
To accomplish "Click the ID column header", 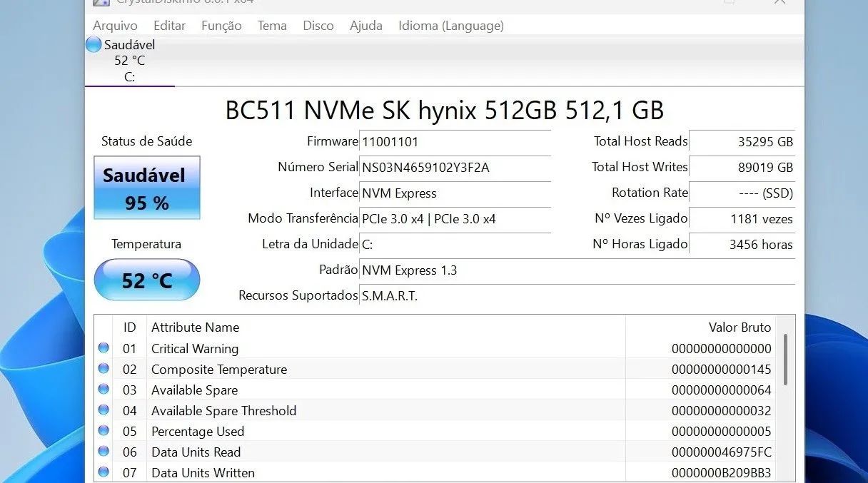I will tap(129, 327).
